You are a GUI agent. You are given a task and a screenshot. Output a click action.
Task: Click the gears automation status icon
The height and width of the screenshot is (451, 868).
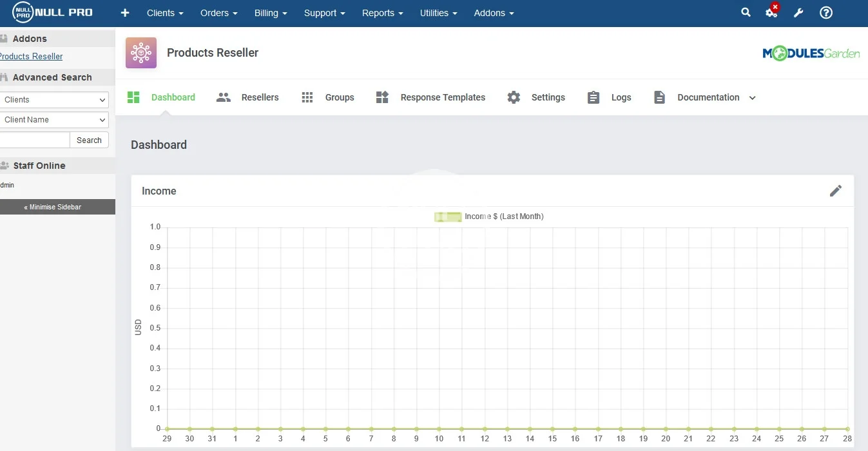(771, 12)
